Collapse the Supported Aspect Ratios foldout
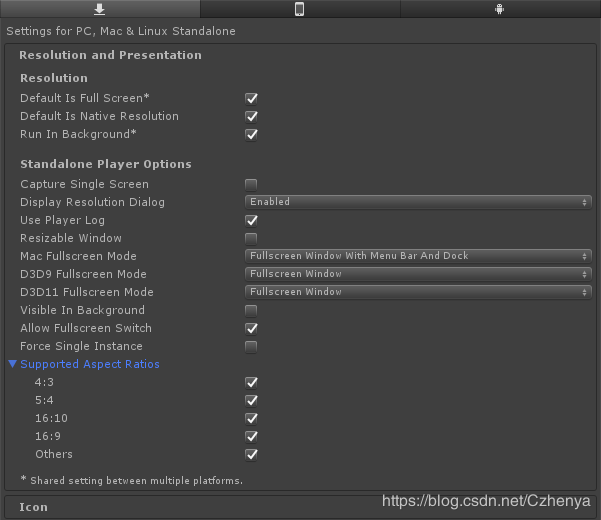Image resolution: width=601 pixels, height=520 pixels. (x=13, y=364)
